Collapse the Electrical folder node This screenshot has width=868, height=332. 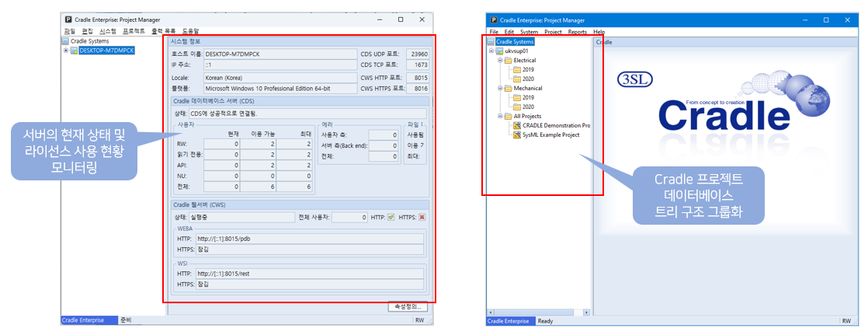point(500,60)
